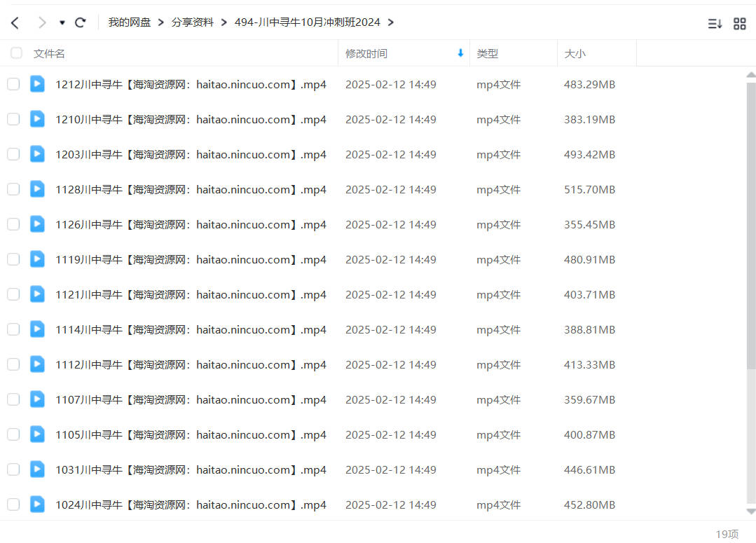Select file name 1210川中寻牛 mp4
The image size is (756, 543).
pos(191,120)
